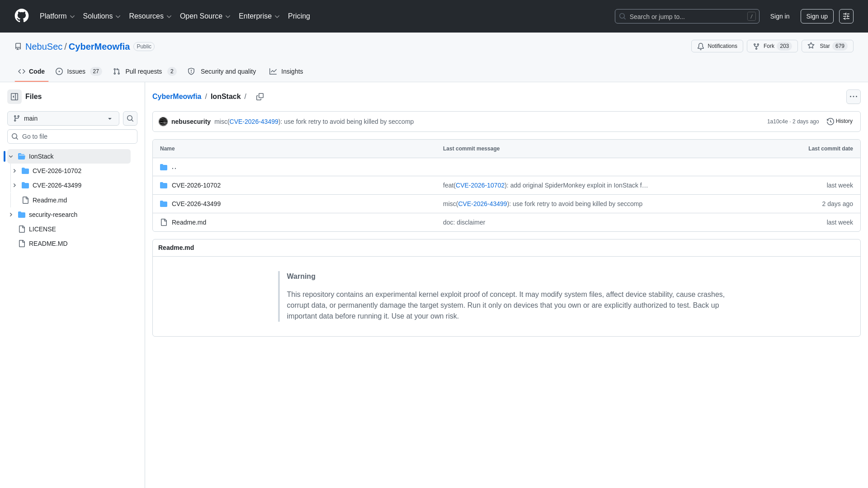Open CVE-2026-10702 folder name in table
The width and height of the screenshot is (868, 488).
pyautogui.click(x=196, y=185)
